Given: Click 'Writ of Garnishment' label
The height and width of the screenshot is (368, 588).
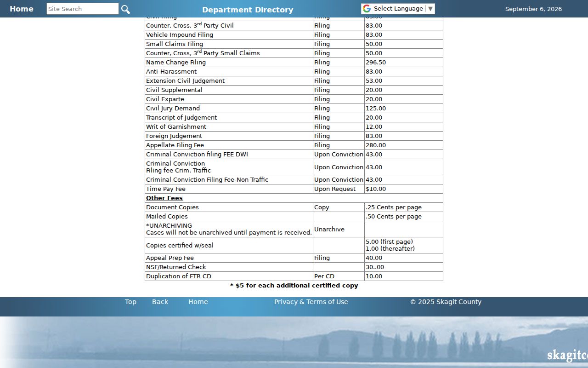Looking at the screenshot, I should point(176,127).
